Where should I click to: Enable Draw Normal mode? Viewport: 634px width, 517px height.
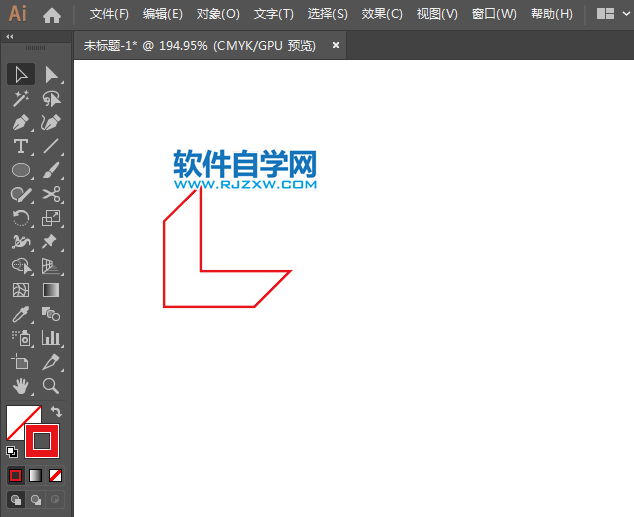coord(16,500)
